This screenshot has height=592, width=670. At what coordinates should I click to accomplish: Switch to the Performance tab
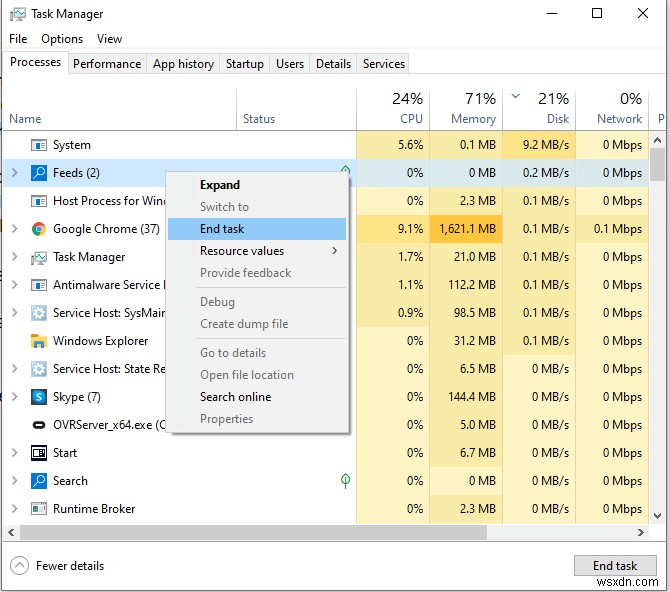107,64
